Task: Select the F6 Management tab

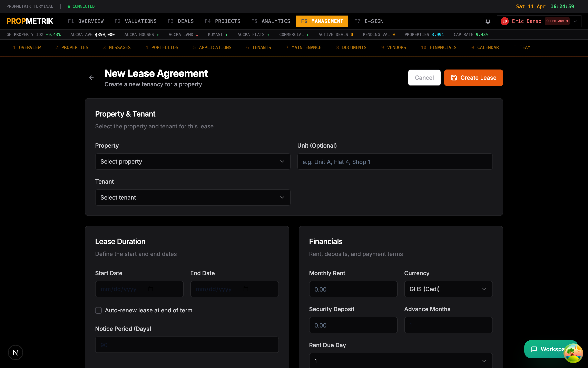Action: [x=322, y=21]
